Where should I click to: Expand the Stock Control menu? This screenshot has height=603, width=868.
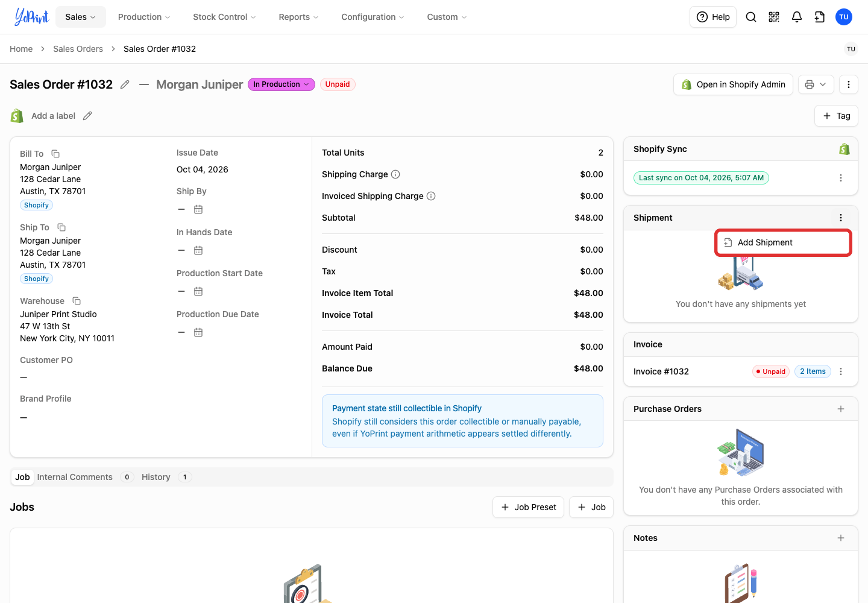(224, 17)
